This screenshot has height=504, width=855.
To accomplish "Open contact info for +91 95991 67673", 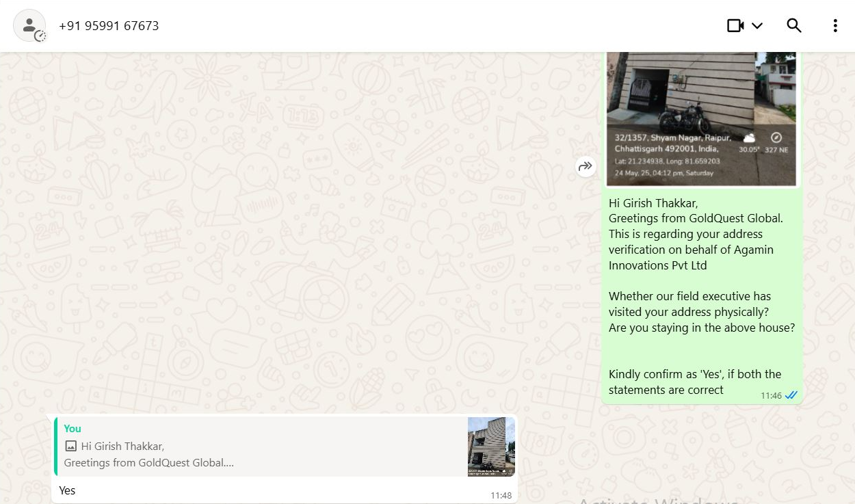I will tap(109, 26).
